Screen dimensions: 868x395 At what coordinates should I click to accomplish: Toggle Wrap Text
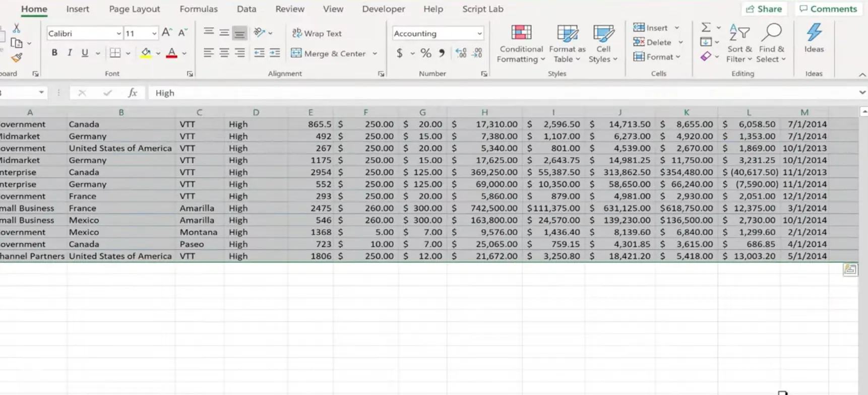pyautogui.click(x=317, y=33)
